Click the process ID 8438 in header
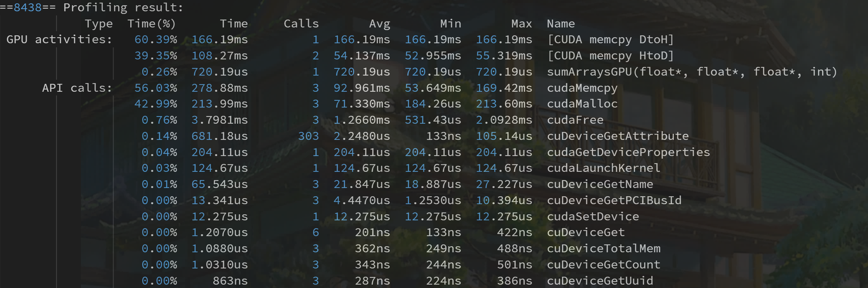Viewport: 868px width, 288px height. (27, 8)
